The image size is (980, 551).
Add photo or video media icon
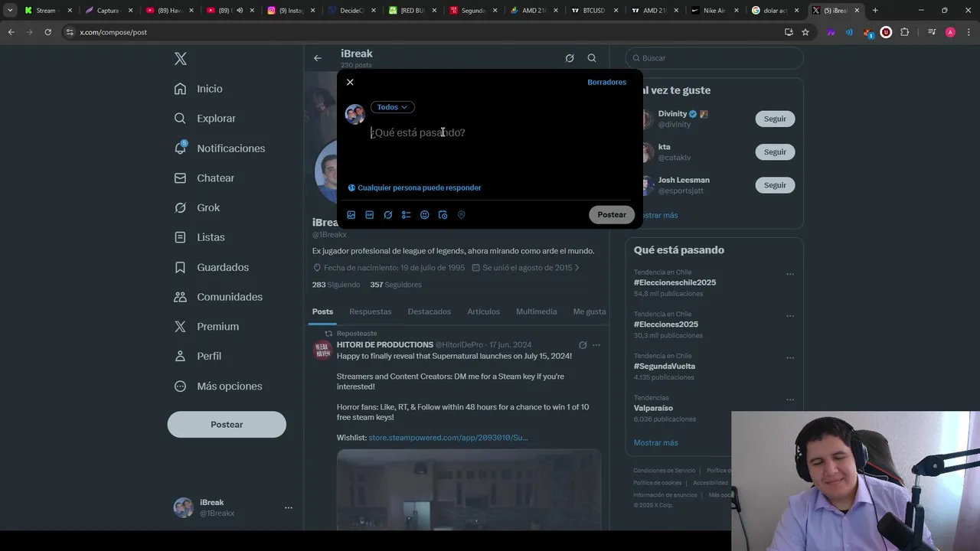tap(351, 215)
